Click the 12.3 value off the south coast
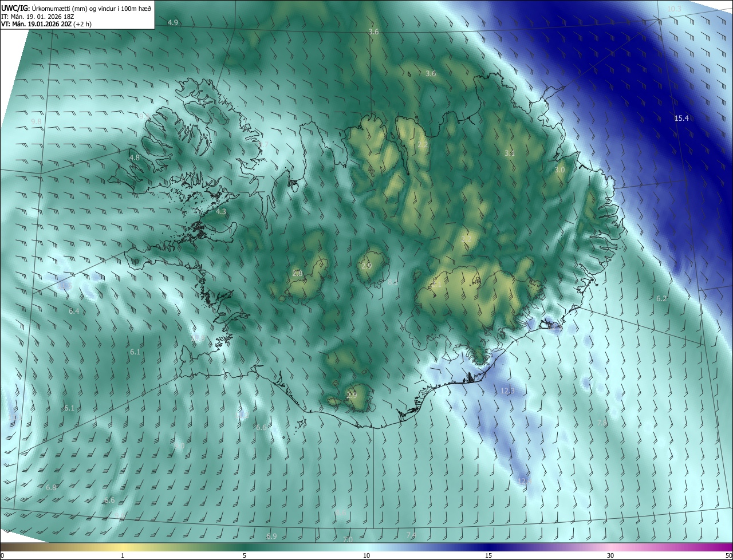733x560 pixels. point(507,391)
